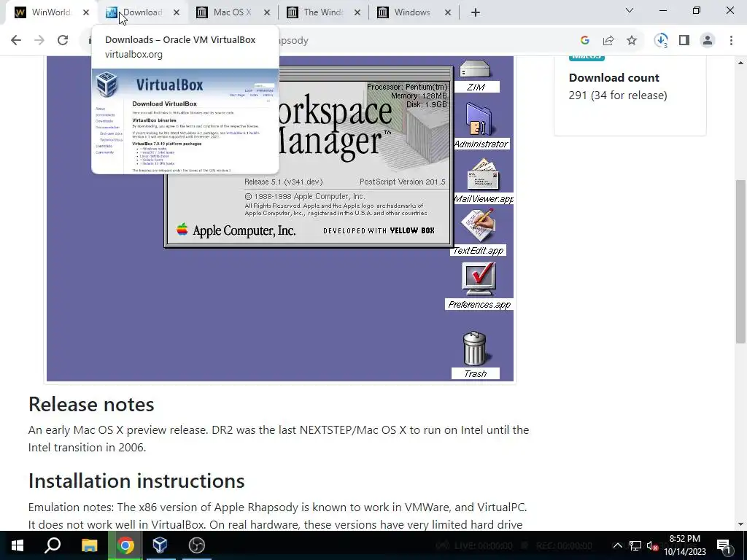747x560 pixels.
Task: Switch to the Mac OS X tab
Action: pyautogui.click(x=232, y=12)
